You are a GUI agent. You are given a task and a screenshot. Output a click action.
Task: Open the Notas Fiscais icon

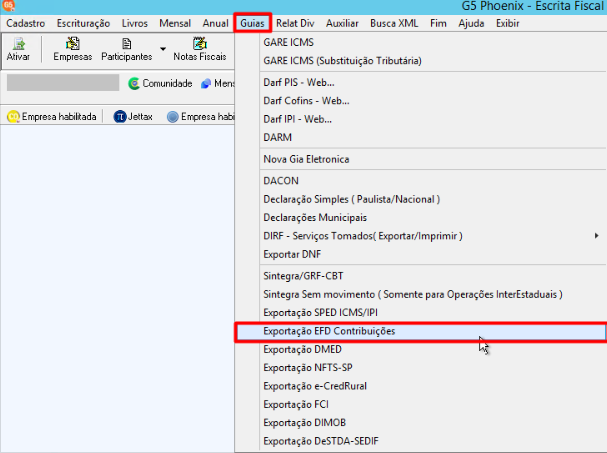pyautogui.click(x=199, y=43)
